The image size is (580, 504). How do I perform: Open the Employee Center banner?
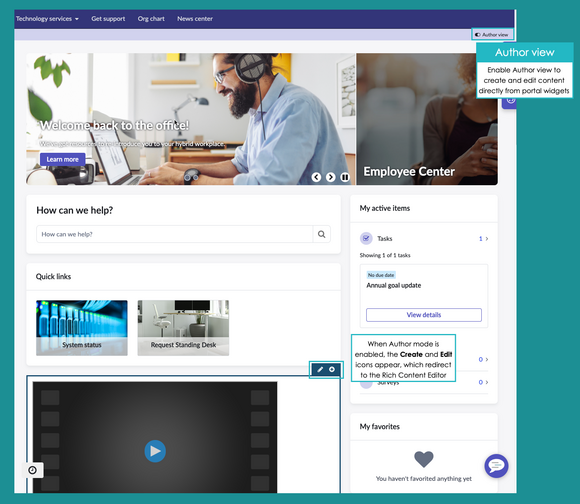(427, 119)
